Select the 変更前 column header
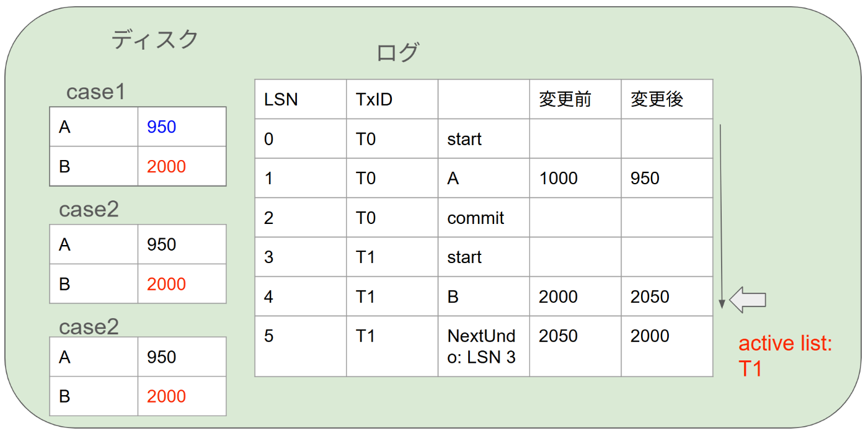This screenshot has height=433, width=868. click(x=565, y=99)
